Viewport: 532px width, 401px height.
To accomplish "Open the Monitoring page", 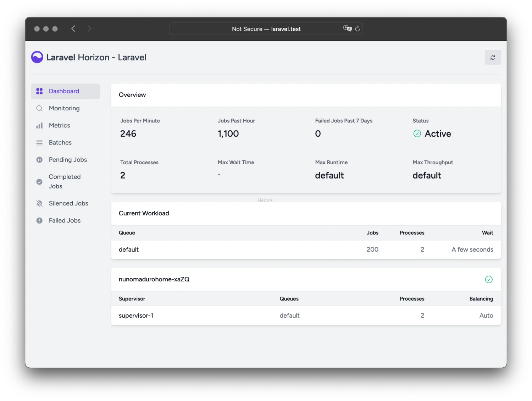I will [x=65, y=108].
